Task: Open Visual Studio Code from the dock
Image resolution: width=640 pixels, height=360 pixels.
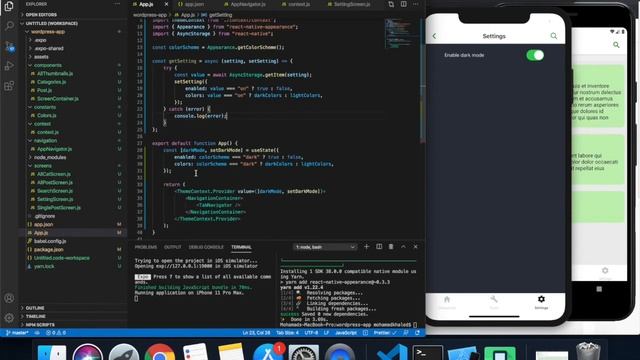Action: pyautogui.click(x=392, y=353)
